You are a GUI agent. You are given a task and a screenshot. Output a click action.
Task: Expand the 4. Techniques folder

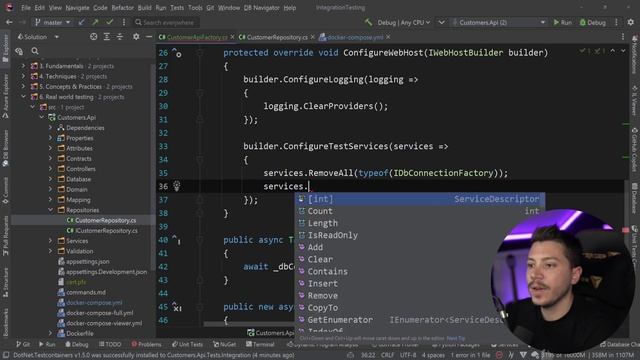[23, 76]
